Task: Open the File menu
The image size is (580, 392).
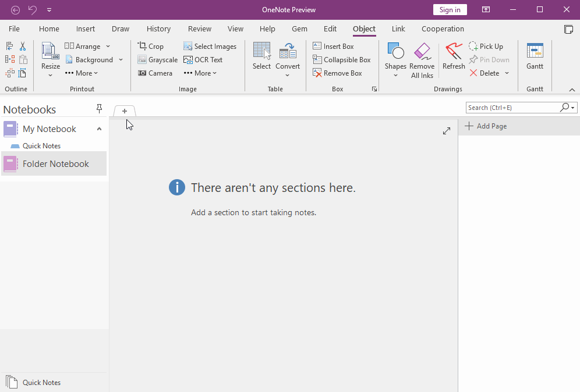Action: (14, 29)
